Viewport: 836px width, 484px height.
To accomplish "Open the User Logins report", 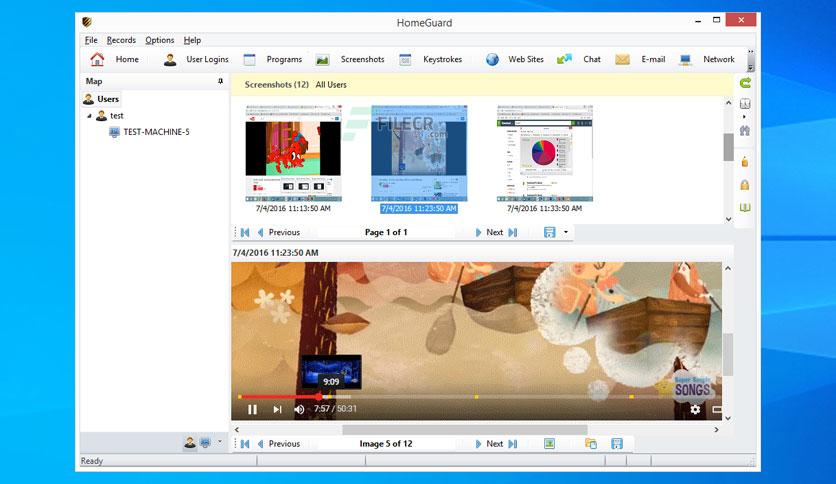I will tap(196, 59).
